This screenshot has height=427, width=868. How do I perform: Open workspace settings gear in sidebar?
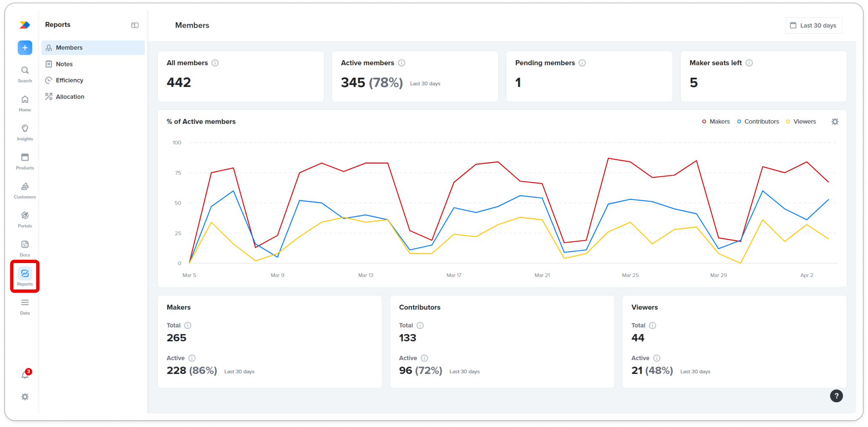click(x=25, y=397)
